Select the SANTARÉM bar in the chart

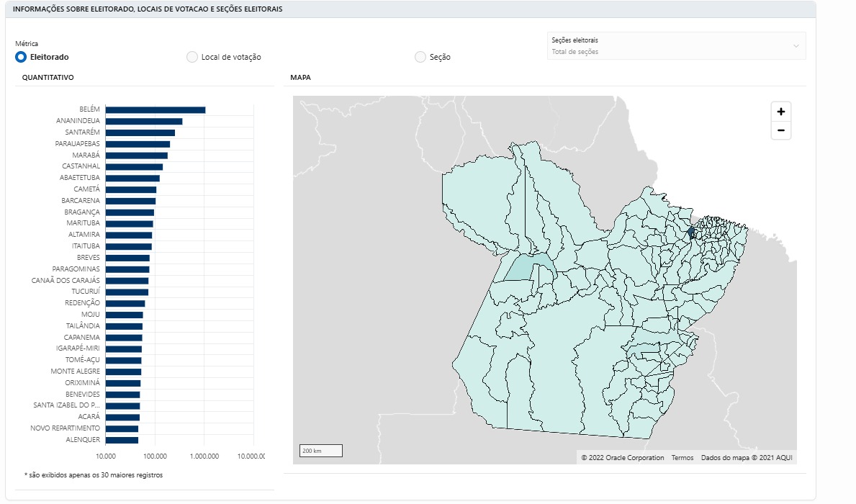[x=140, y=132]
